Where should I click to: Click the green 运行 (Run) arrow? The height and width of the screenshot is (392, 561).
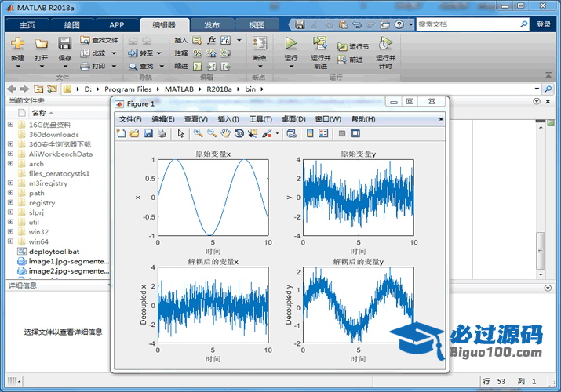click(291, 43)
